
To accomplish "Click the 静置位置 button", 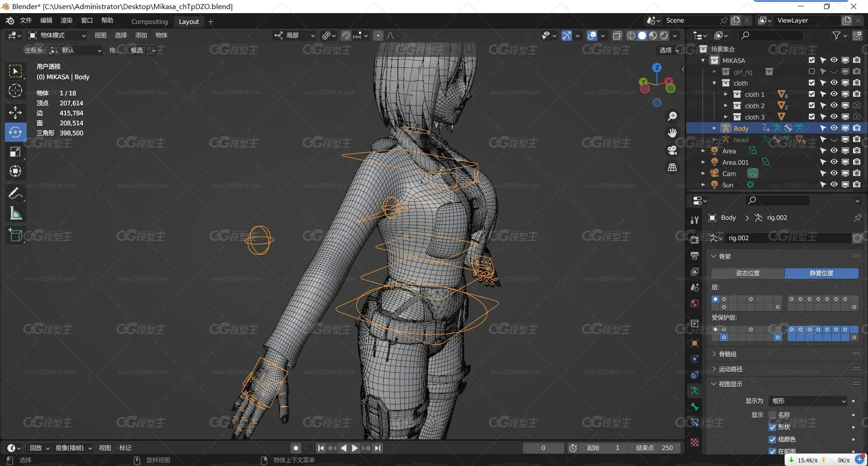I will point(821,273).
